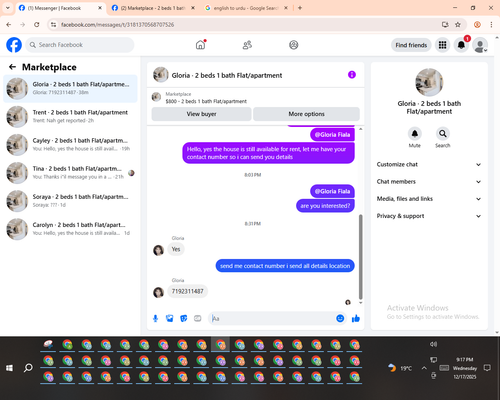Send a thumbs-up like
This screenshot has width=500, height=400.
pyautogui.click(x=356, y=319)
